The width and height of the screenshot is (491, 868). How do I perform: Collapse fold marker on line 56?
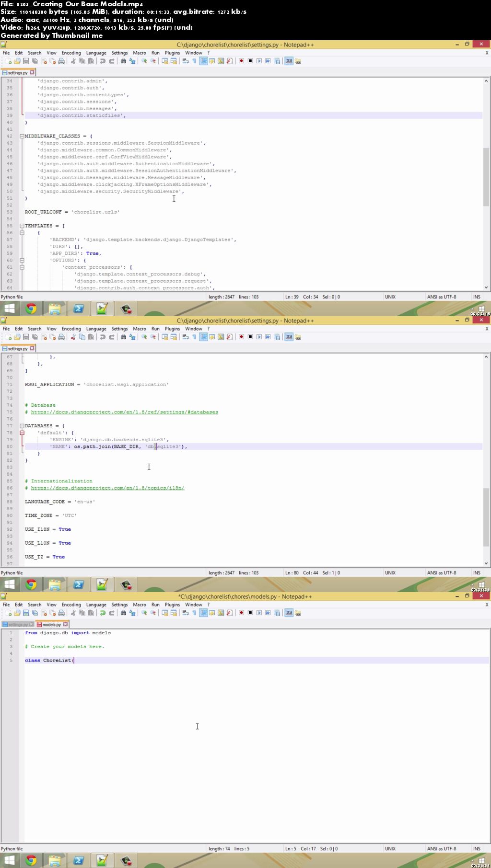pos(22,233)
